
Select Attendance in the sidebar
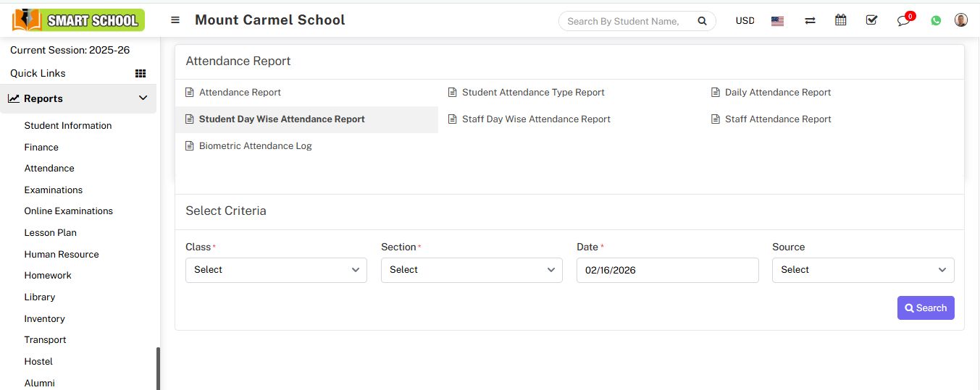click(49, 168)
